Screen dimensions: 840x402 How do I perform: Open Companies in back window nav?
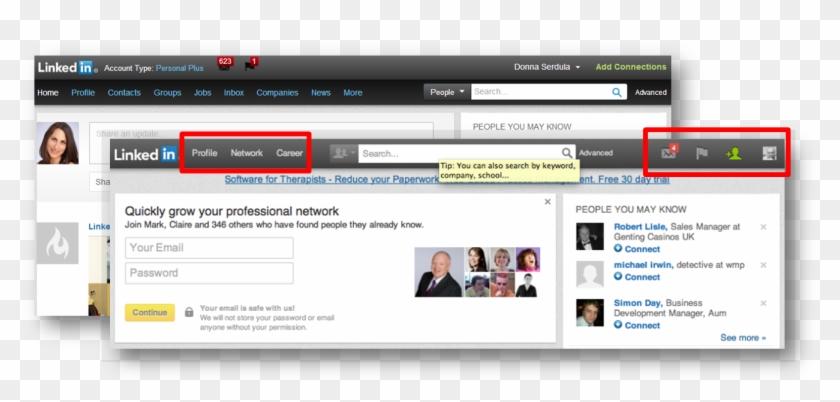(277, 93)
